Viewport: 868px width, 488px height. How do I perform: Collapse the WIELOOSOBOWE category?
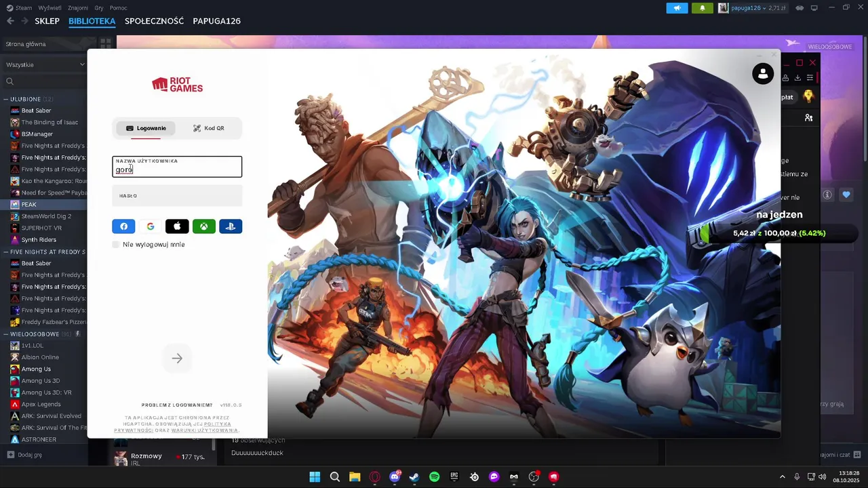(x=5, y=334)
